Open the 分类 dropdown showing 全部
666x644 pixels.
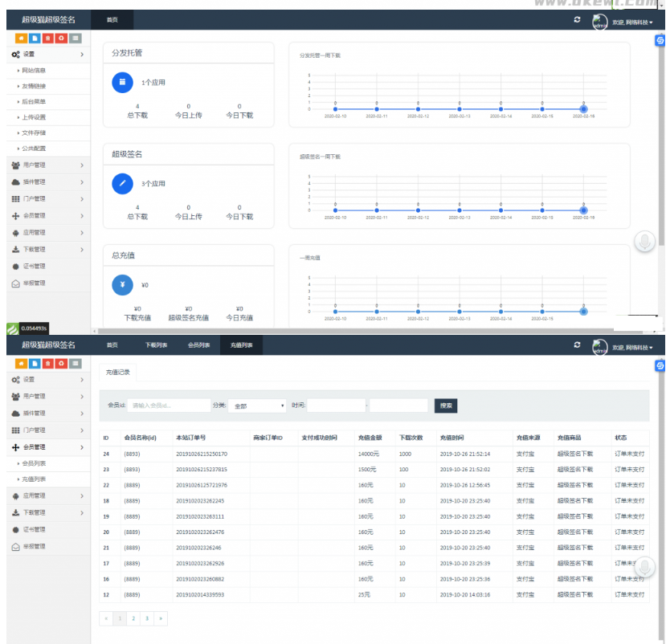(x=257, y=406)
